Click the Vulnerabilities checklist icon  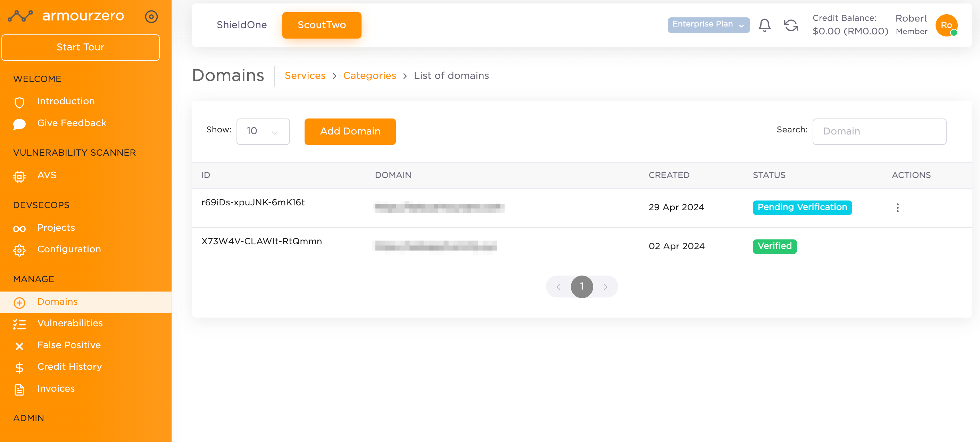[x=19, y=324]
